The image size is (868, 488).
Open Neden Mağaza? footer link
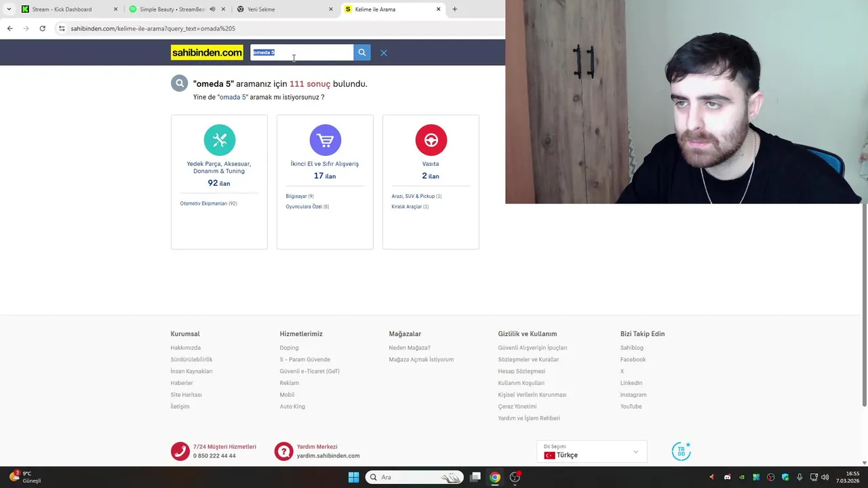click(410, 348)
